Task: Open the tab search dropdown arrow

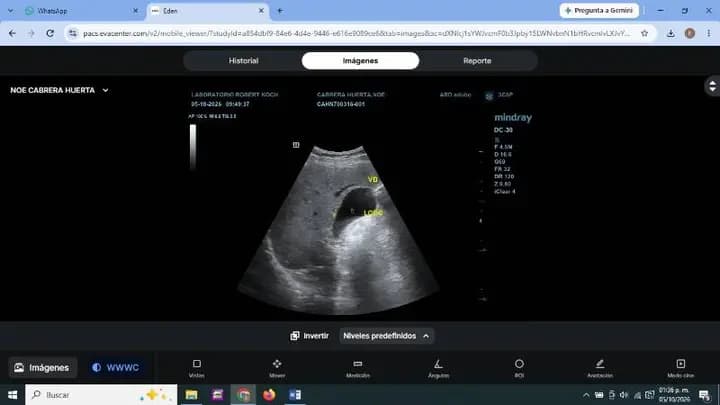Action: click(x=10, y=11)
